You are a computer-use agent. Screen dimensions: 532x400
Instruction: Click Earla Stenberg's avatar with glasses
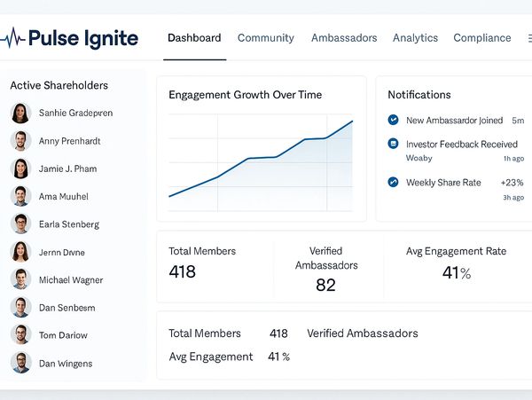click(20, 224)
